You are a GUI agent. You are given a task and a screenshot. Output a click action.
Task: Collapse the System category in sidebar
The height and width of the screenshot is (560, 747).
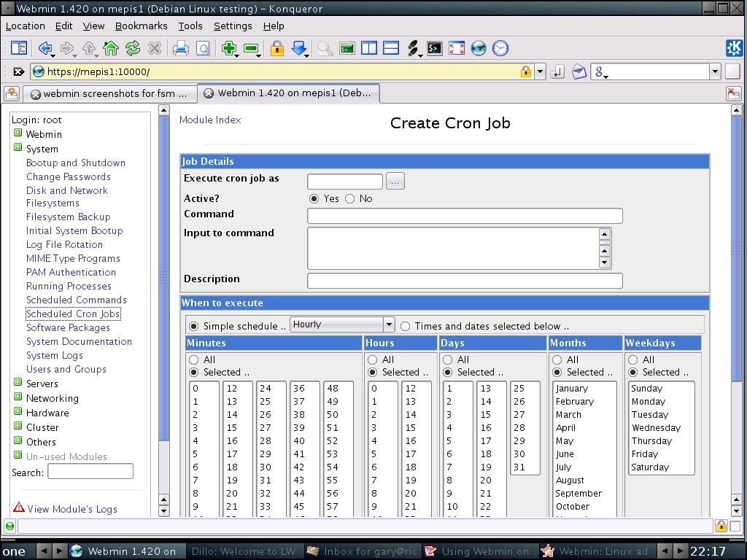[18, 147]
